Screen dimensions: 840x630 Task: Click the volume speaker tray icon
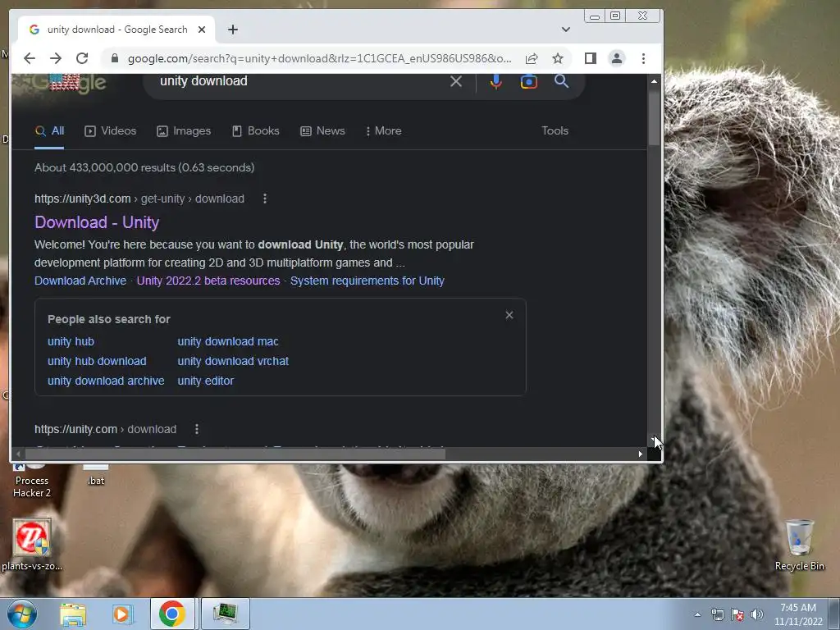point(757,614)
